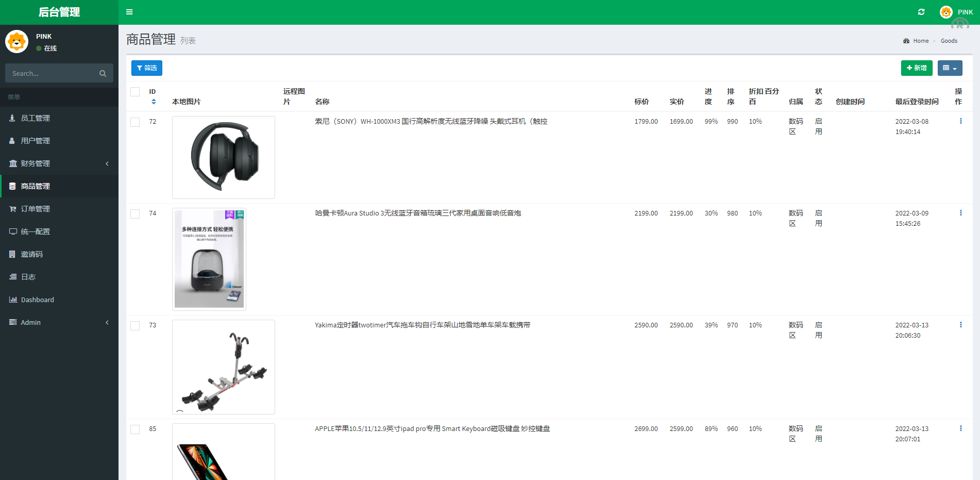Navigate to Home via the breadcrumb link
Screen dimensions: 980x480
(x=921, y=41)
